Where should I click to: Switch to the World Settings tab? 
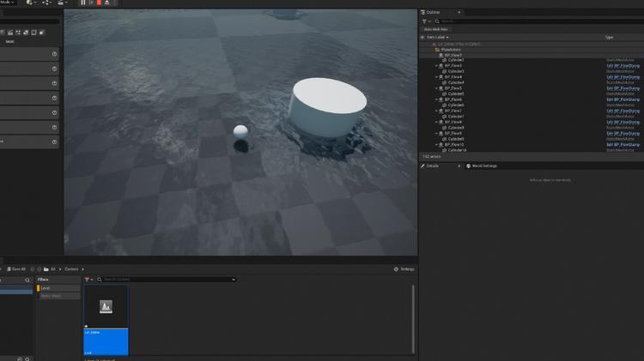(x=482, y=166)
